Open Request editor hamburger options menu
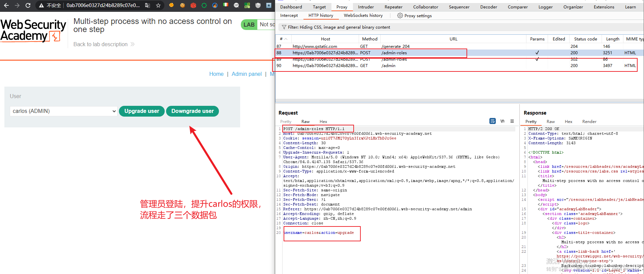The image size is (644, 274). point(512,121)
